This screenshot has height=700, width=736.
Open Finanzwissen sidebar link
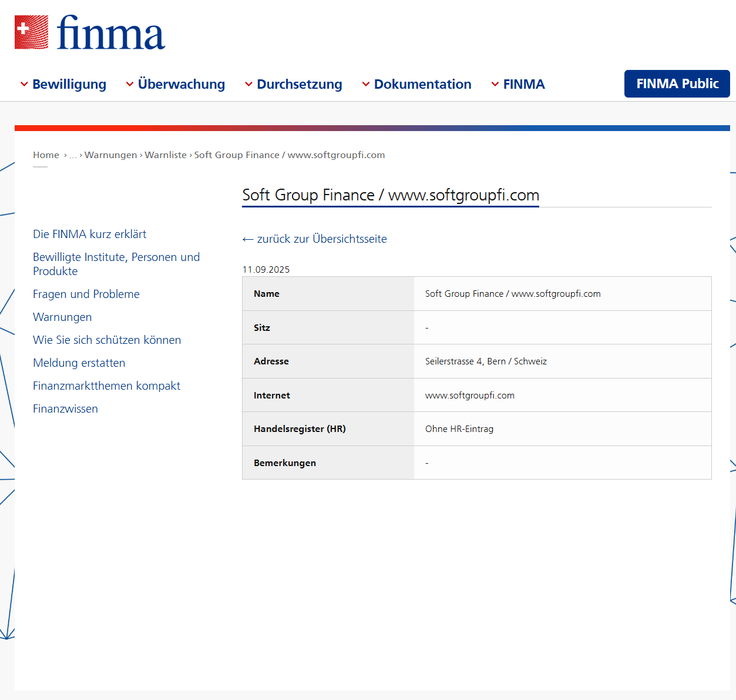click(65, 408)
